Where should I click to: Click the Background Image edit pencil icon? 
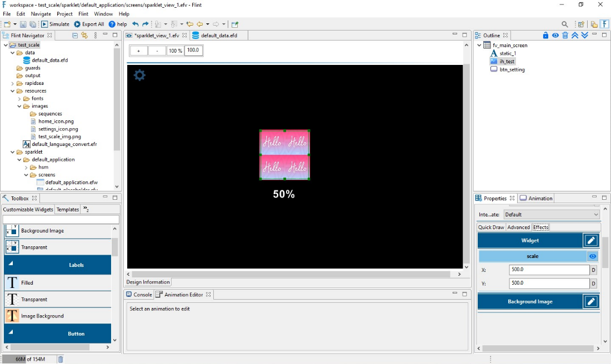[x=591, y=301]
